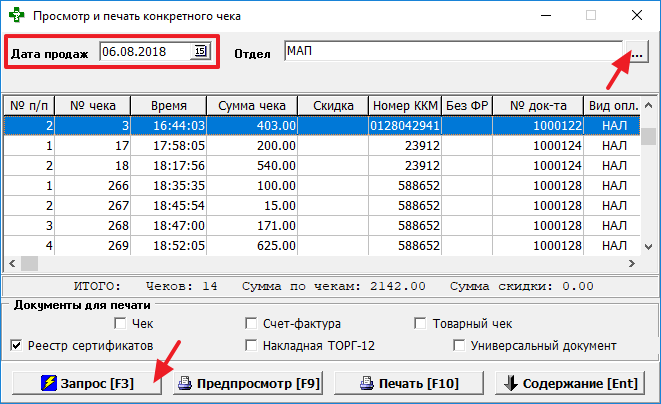Click the table's vertical scroll down arrow
The height and width of the screenshot is (404, 661).
648,247
